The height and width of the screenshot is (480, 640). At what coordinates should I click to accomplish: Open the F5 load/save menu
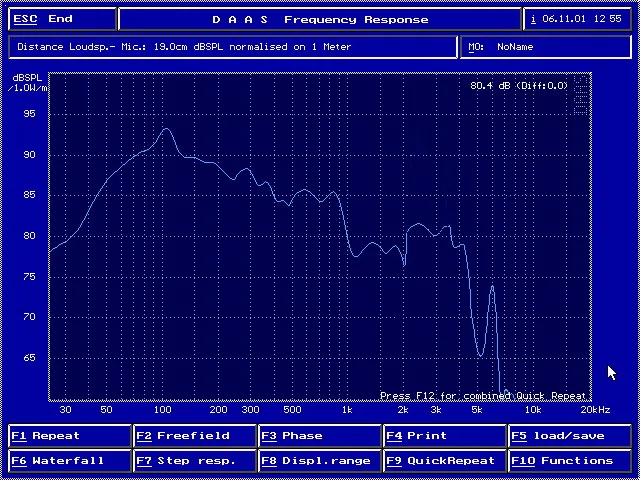pyautogui.click(x=570, y=436)
